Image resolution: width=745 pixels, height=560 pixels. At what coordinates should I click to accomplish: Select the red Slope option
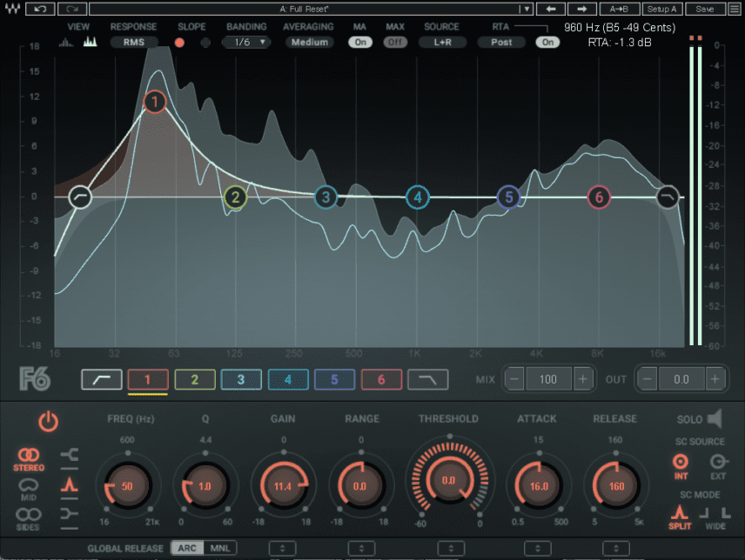point(179,43)
